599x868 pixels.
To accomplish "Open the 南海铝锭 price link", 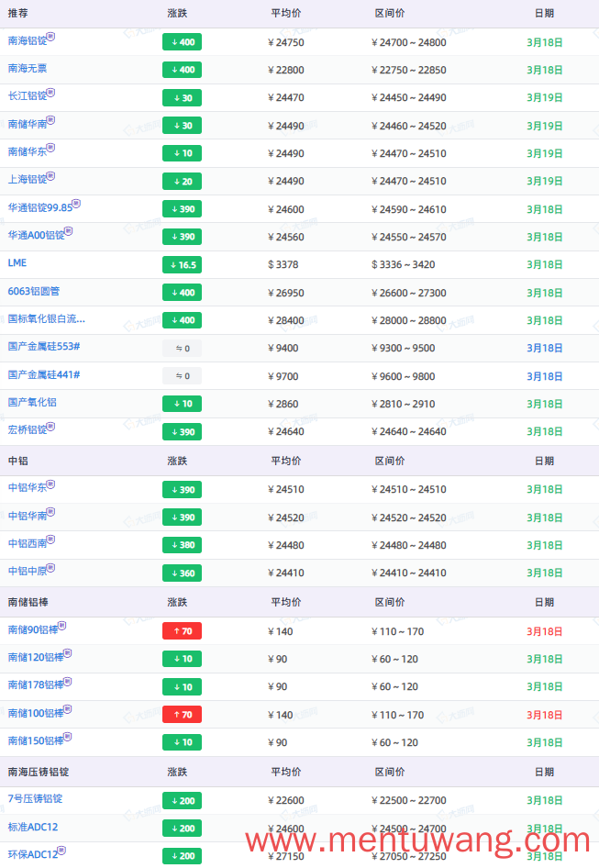I will [28, 41].
